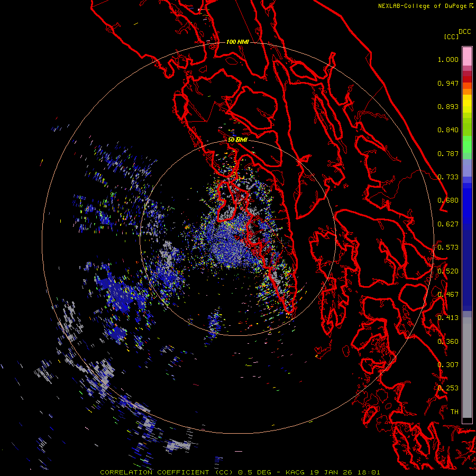Click the pink segment of the color bar
This screenshot has width=476, height=476.
pos(467,56)
